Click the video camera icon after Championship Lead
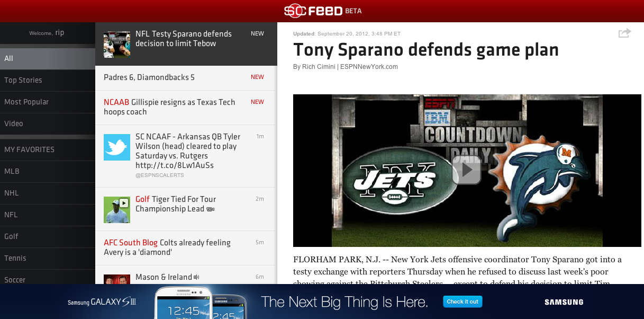 pos(210,209)
